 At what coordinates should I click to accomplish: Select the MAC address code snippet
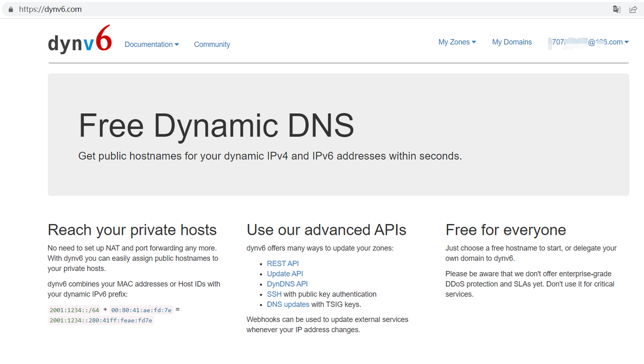(x=141, y=309)
